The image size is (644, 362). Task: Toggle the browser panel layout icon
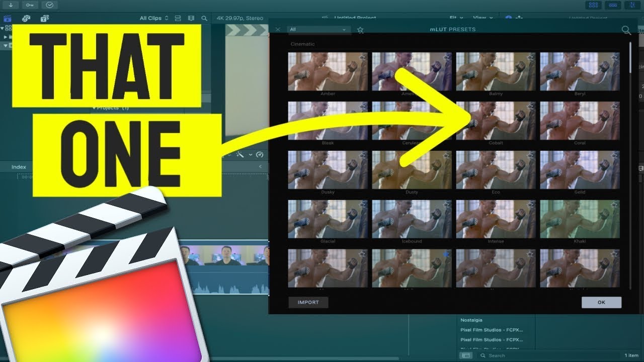pos(594,5)
